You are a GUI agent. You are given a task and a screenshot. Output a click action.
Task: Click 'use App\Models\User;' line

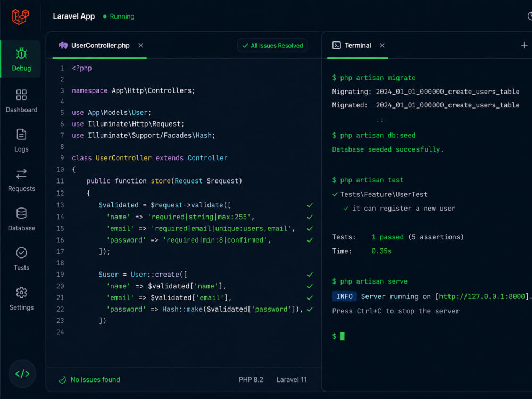tap(111, 112)
